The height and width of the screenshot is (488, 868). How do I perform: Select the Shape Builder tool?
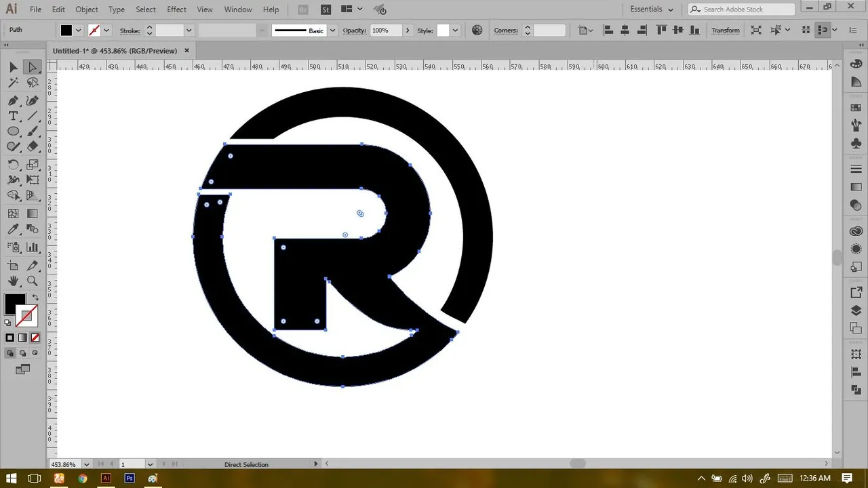point(13,195)
